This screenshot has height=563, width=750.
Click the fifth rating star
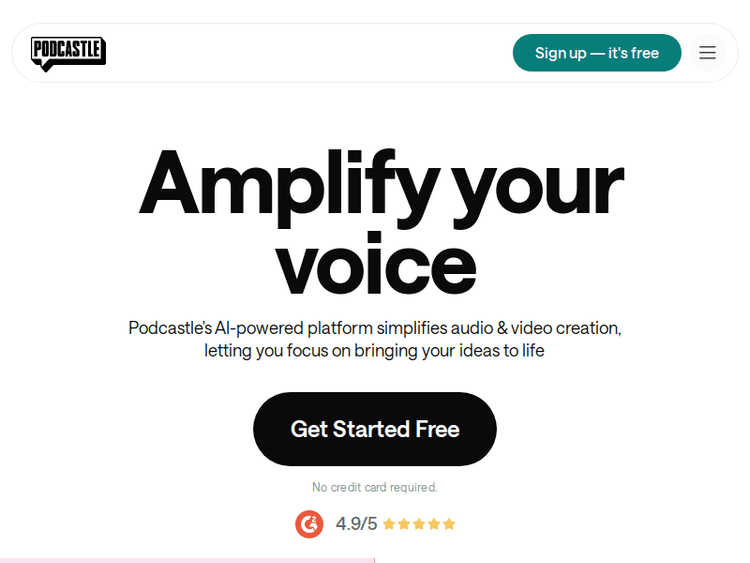[x=449, y=524]
